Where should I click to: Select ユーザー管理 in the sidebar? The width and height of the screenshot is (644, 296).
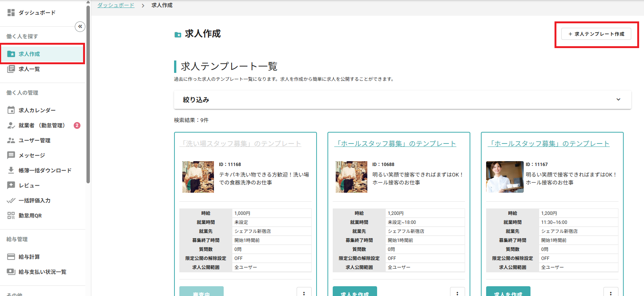click(35, 140)
